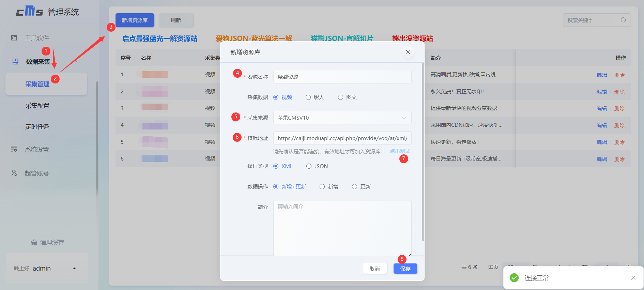Open 采集配置 in the sidebar

click(37, 106)
